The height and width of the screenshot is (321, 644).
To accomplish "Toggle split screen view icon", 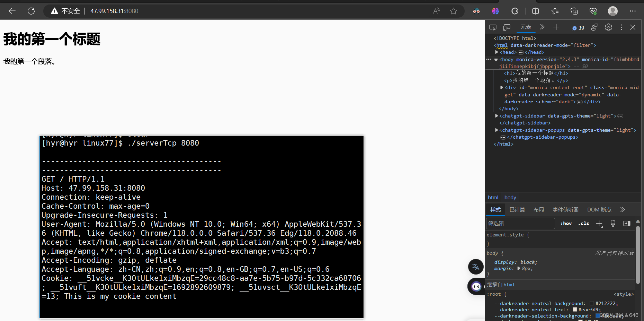I will (x=536, y=11).
